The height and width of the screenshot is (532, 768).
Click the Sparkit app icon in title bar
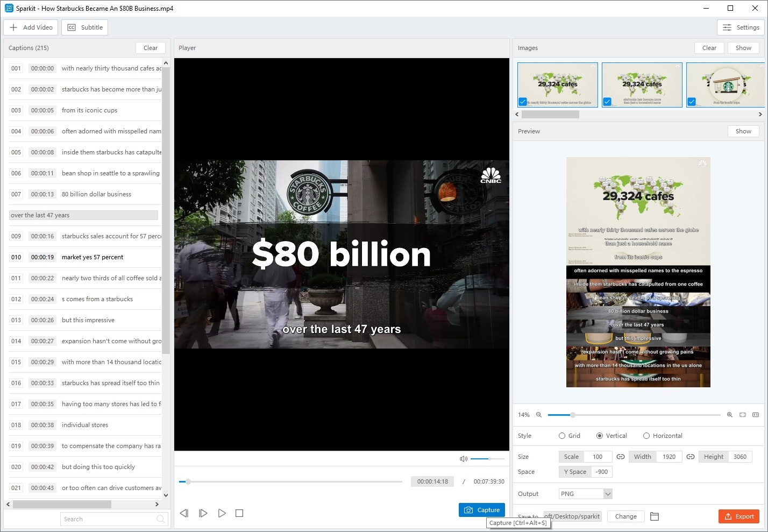[9, 8]
